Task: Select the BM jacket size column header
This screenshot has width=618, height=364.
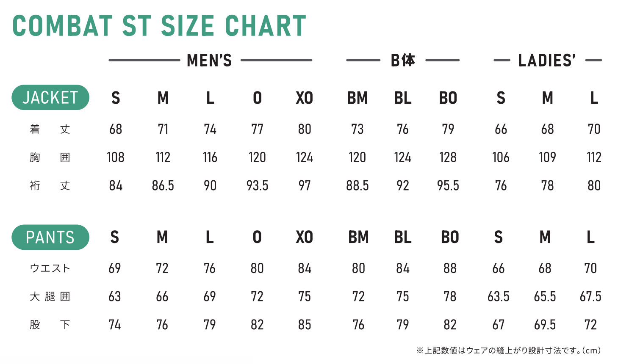Action: (x=357, y=98)
